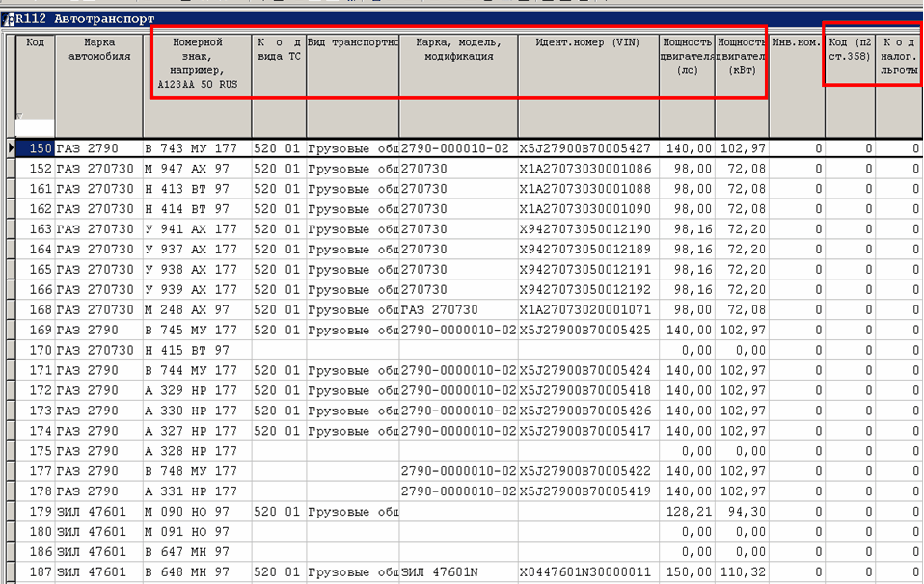
Task: Select the code cell 179
Action: tap(35, 512)
